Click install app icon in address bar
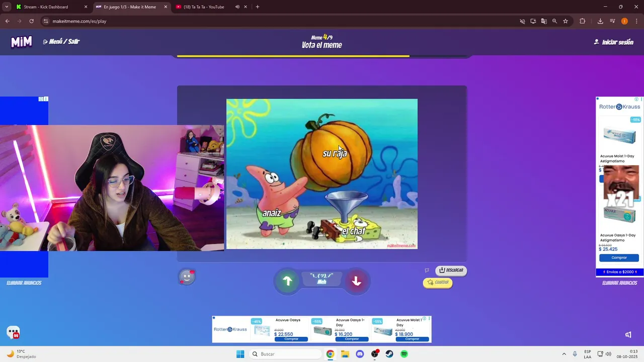This screenshot has width=644, height=362. [533, 21]
